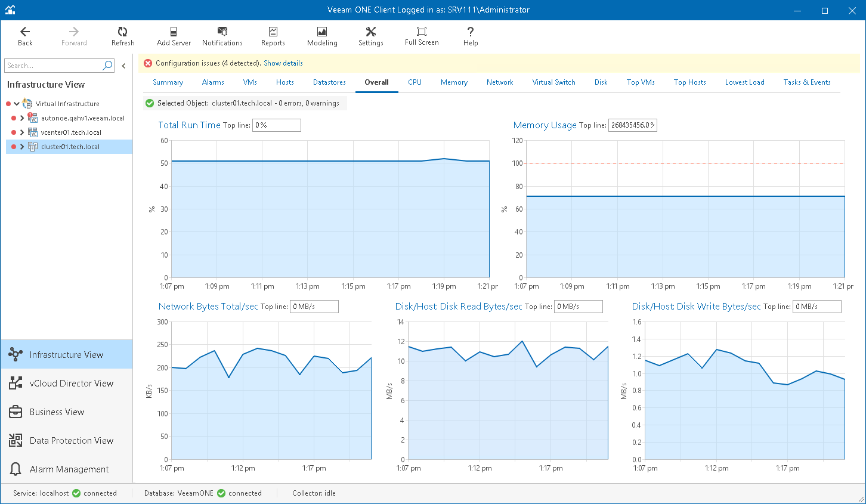Open the Tasks & Events tab

(x=807, y=82)
